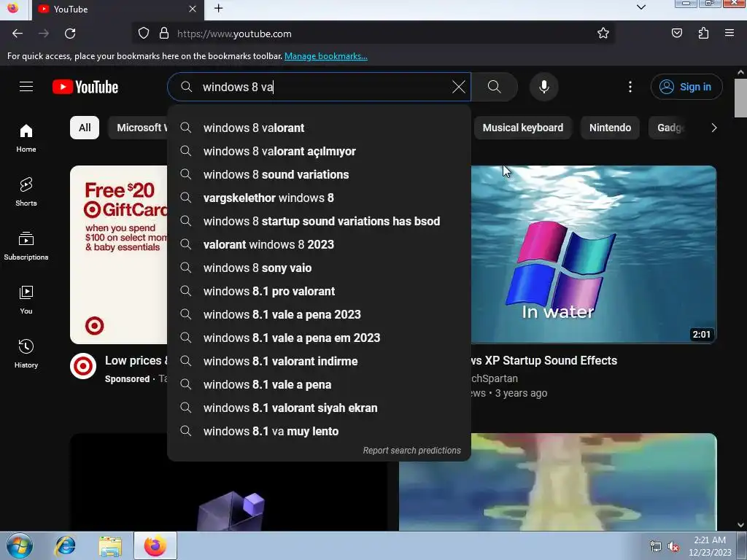Open the Firefox extensions icon
The width and height of the screenshot is (747, 560).
click(703, 34)
